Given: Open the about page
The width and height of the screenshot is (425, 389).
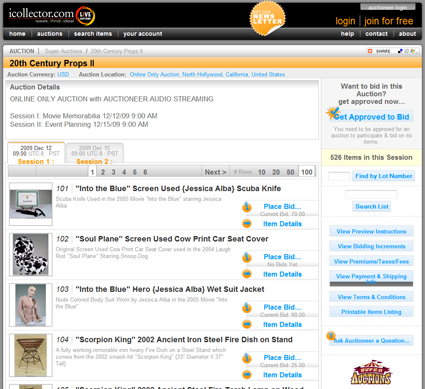Looking at the screenshot, I should [x=407, y=34].
